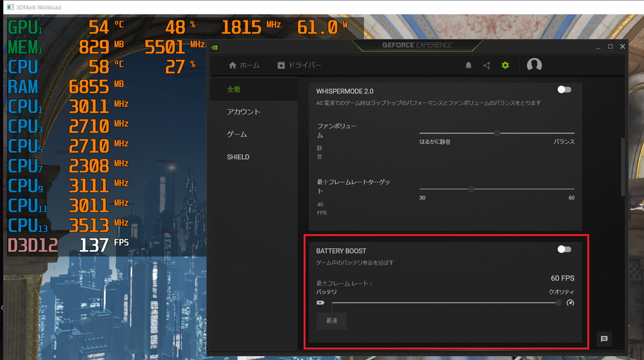Click the '6855 MB' RAM reading

click(97, 87)
